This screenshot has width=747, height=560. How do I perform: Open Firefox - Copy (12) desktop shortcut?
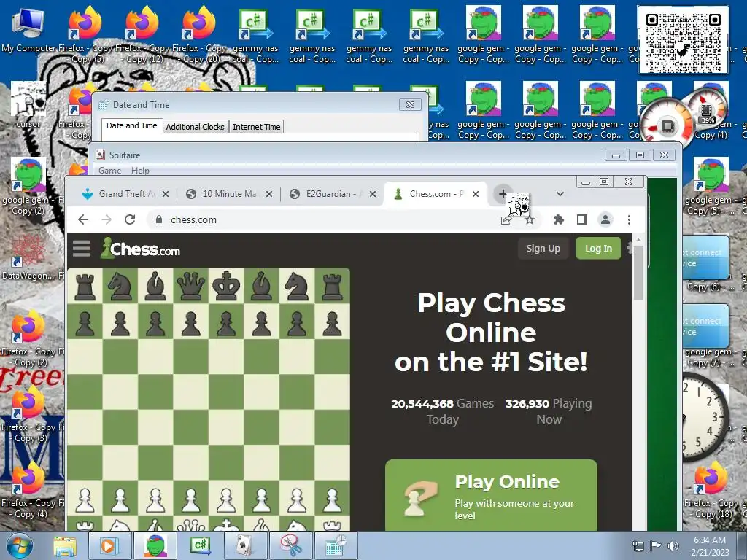(x=142, y=34)
